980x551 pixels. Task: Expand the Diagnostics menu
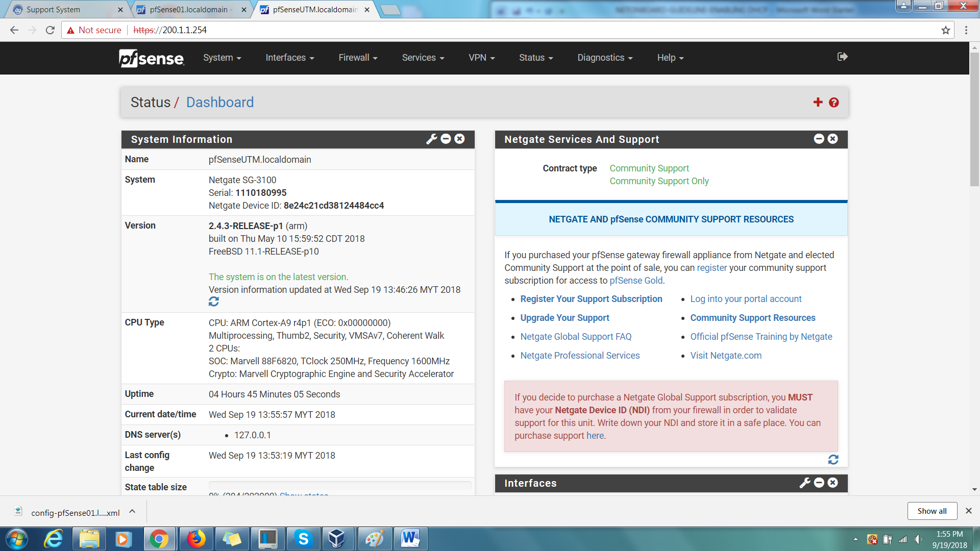tap(605, 58)
